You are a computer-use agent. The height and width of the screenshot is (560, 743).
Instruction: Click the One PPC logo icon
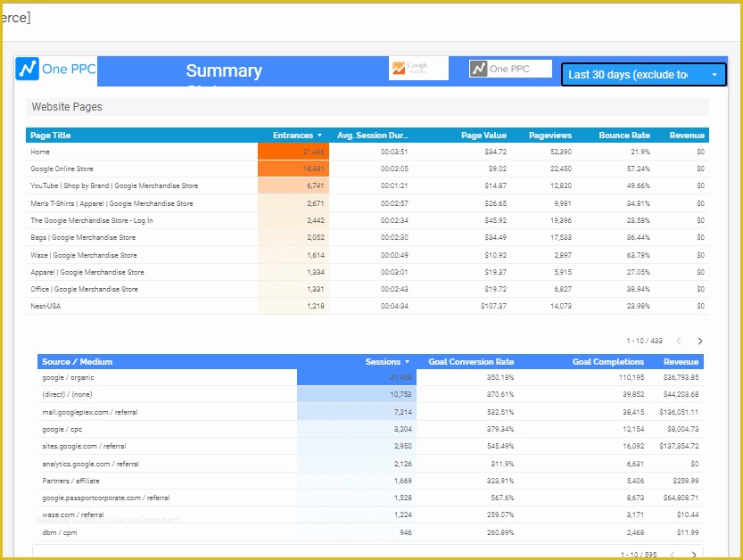pyautogui.click(x=28, y=69)
